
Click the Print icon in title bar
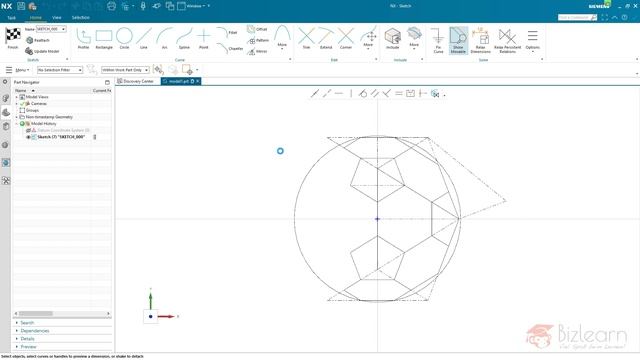coord(111,6)
